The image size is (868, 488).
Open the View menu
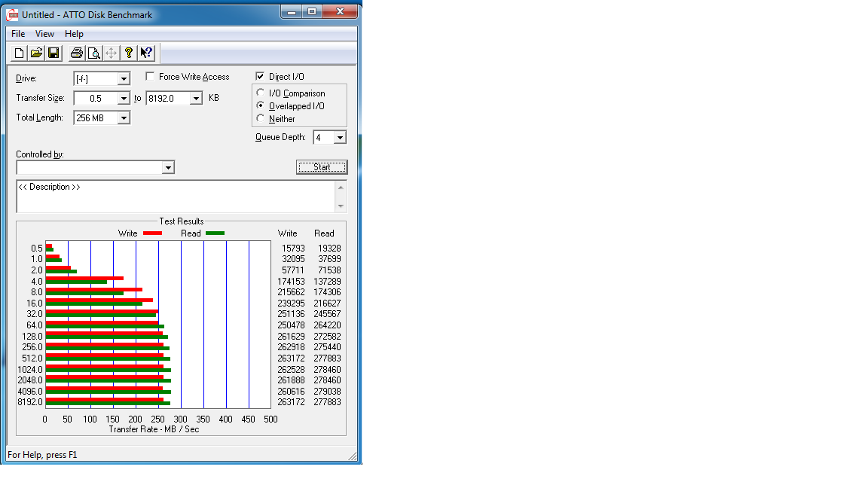click(x=45, y=34)
